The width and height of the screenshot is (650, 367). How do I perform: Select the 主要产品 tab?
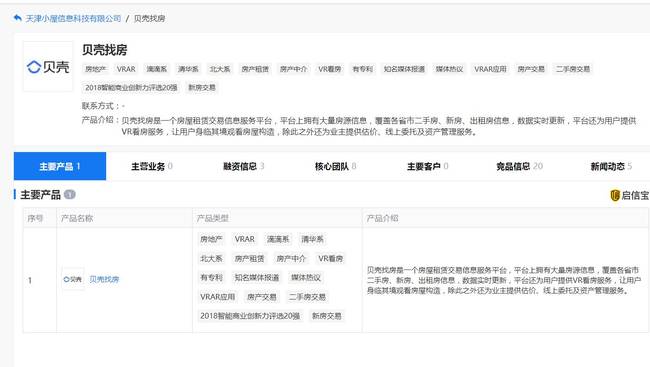pyautogui.click(x=60, y=166)
